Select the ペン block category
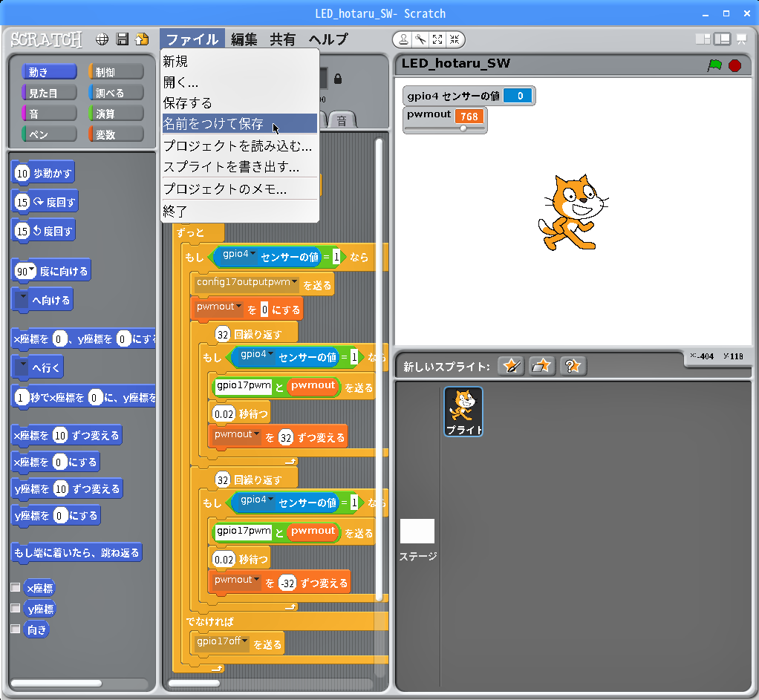 [x=49, y=134]
